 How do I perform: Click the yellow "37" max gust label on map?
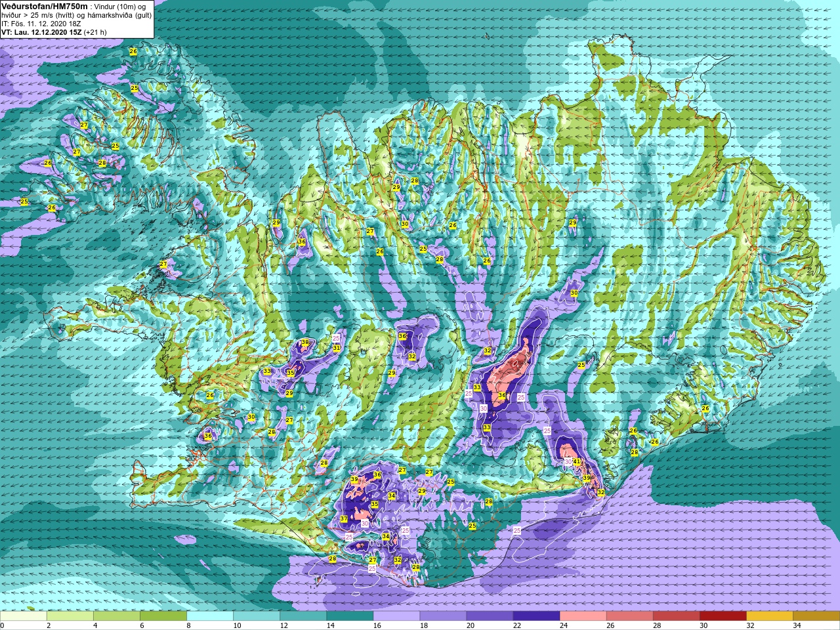pos(344,519)
